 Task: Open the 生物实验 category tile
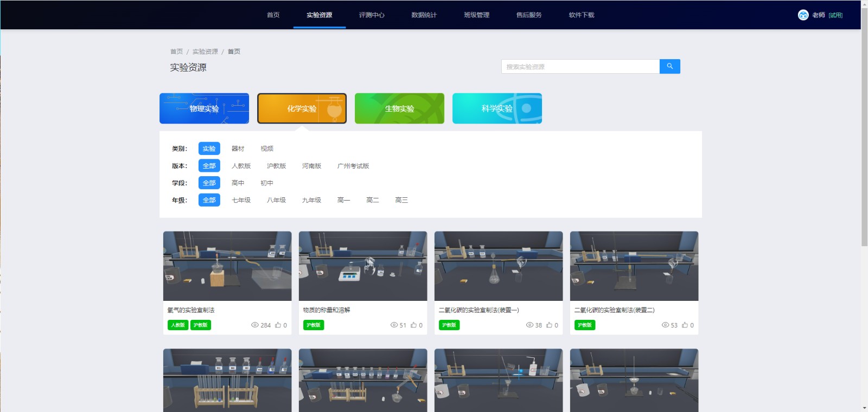pyautogui.click(x=399, y=108)
